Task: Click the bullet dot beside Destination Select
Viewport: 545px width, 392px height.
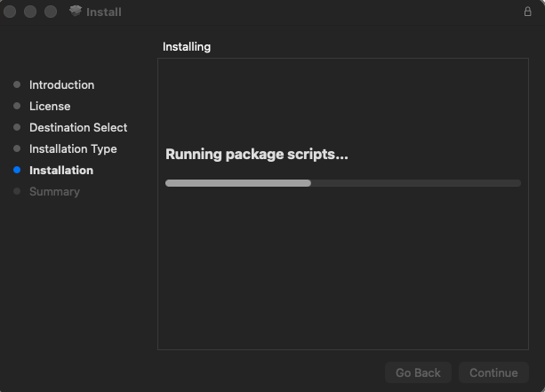Action: [x=17, y=128]
